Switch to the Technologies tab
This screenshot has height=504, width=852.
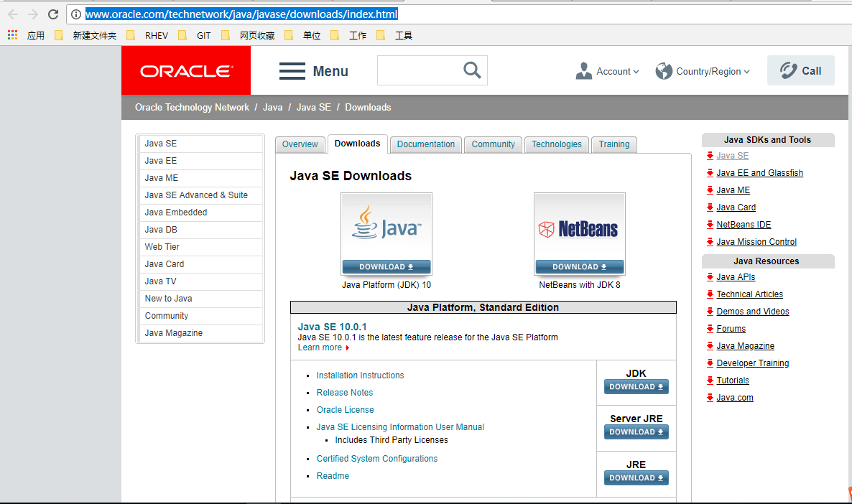pos(557,144)
